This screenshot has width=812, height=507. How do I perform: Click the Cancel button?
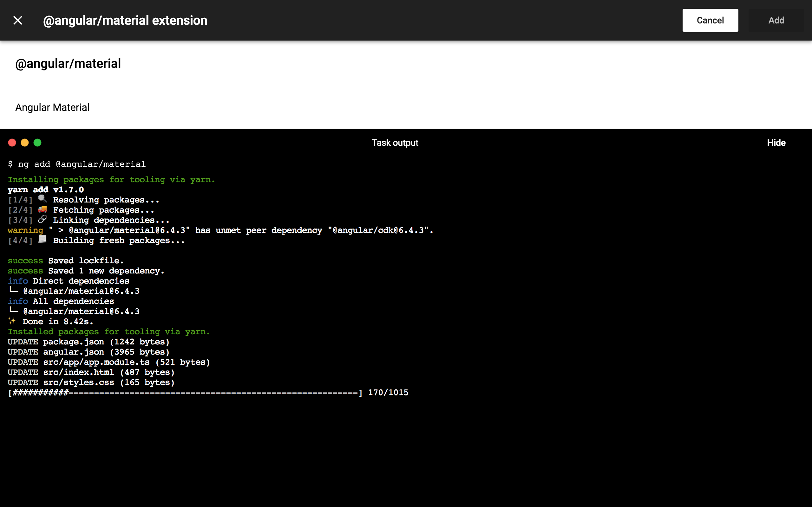pyautogui.click(x=710, y=21)
